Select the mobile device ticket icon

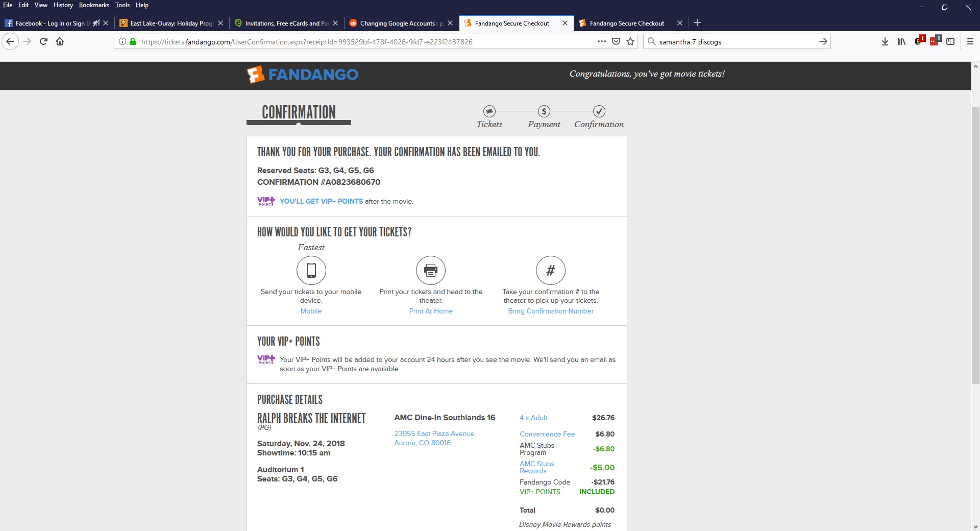[311, 270]
